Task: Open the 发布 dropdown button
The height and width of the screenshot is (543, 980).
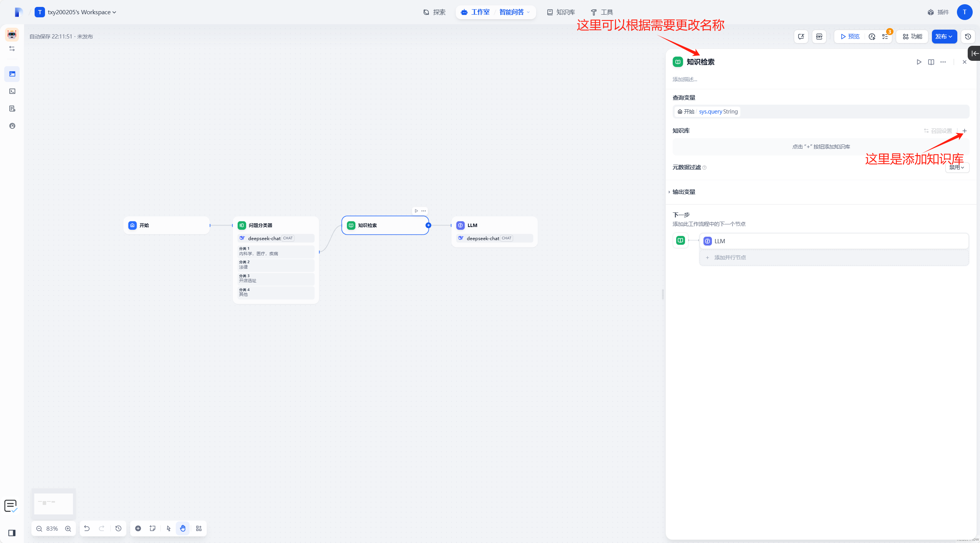Action: (944, 37)
